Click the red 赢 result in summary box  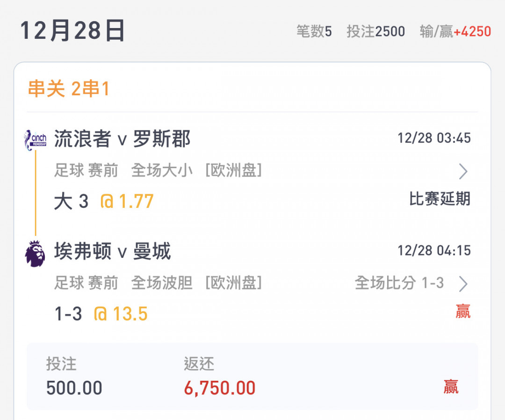(x=451, y=386)
